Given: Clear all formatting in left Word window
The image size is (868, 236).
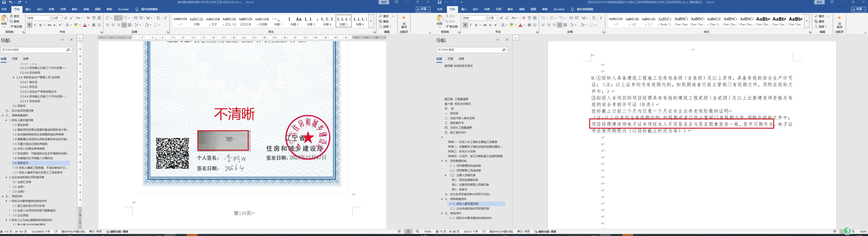Looking at the screenshot, I should pos(88,18).
